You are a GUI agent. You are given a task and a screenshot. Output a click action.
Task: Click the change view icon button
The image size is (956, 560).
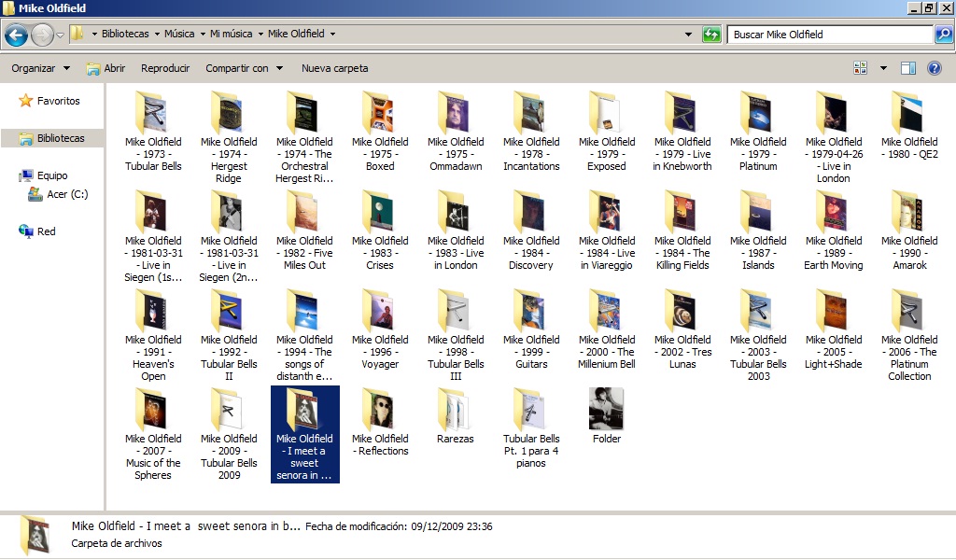[x=860, y=68]
